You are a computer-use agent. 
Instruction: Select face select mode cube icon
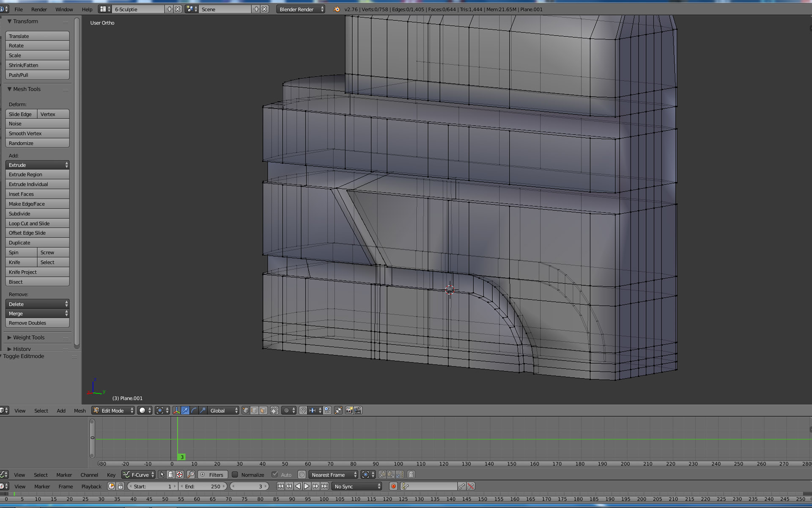pos(263,410)
